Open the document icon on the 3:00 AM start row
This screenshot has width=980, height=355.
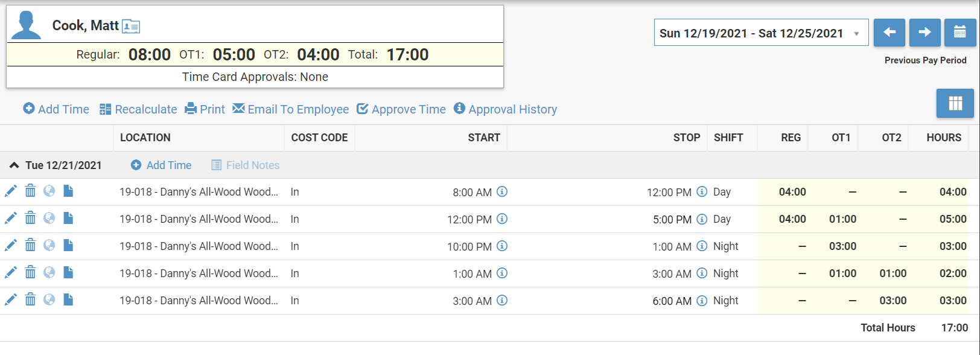(x=68, y=300)
